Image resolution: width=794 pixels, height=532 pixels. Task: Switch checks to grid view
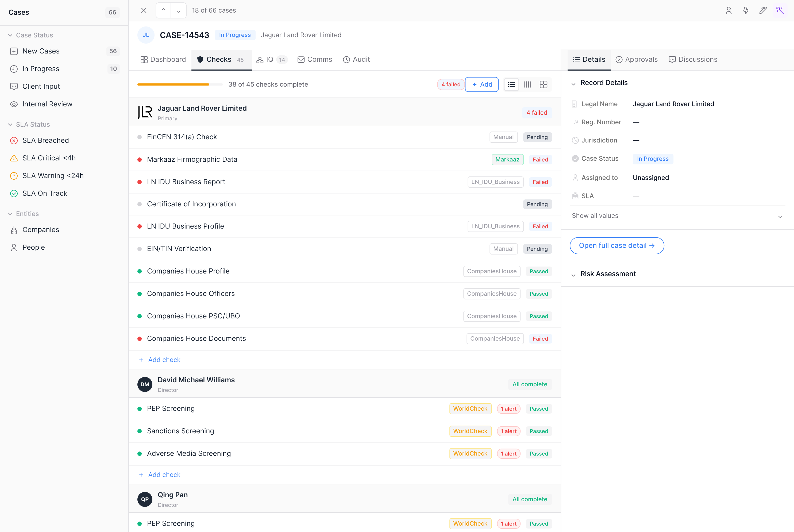pos(543,84)
